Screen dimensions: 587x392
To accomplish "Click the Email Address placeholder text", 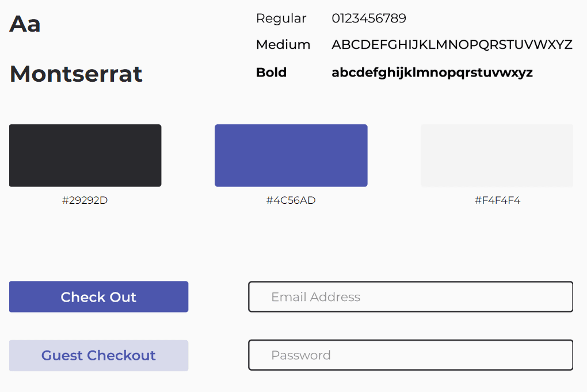I will (x=315, y=297).
